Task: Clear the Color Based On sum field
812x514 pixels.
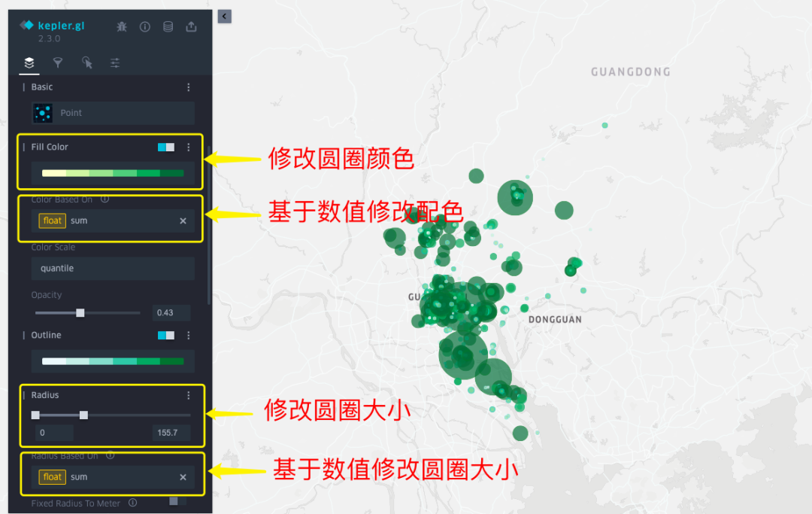Action: pyautogui.click(x=183, y=221)
